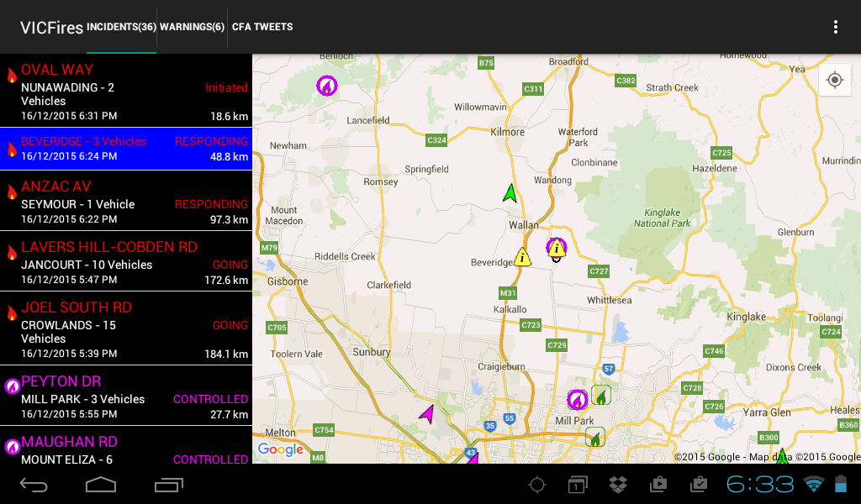Click the flame icon in the Beveridge row
861x504 pixels.
coord(12,149)
